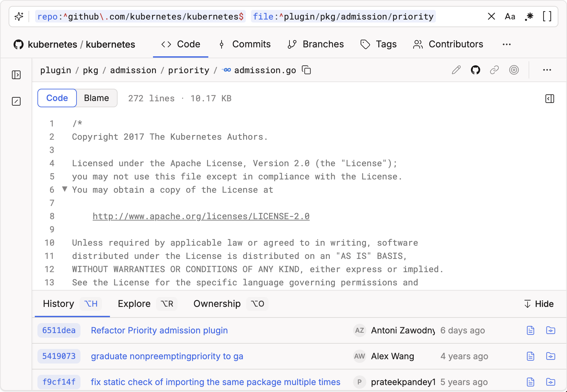Viewport: 567px width, 392px height.
Task: Open the sidebar file tree panel icon
Action: click(16, 75)
